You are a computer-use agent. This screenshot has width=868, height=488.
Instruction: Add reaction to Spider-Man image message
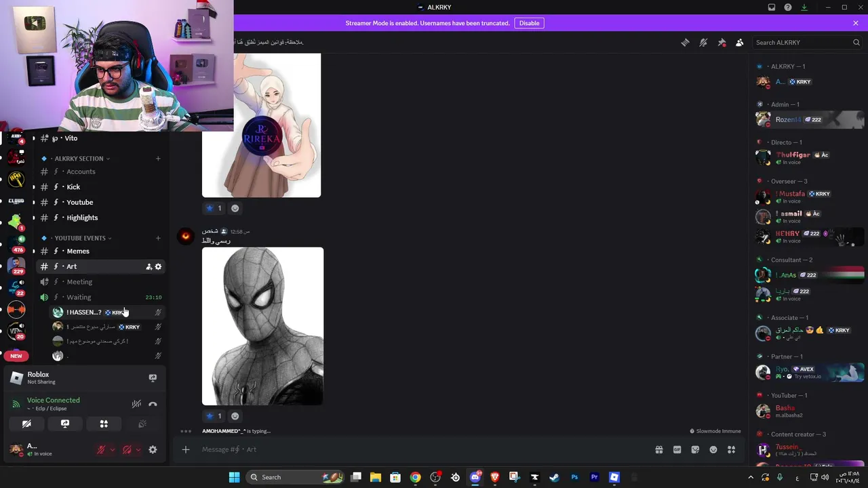(235, 416)
